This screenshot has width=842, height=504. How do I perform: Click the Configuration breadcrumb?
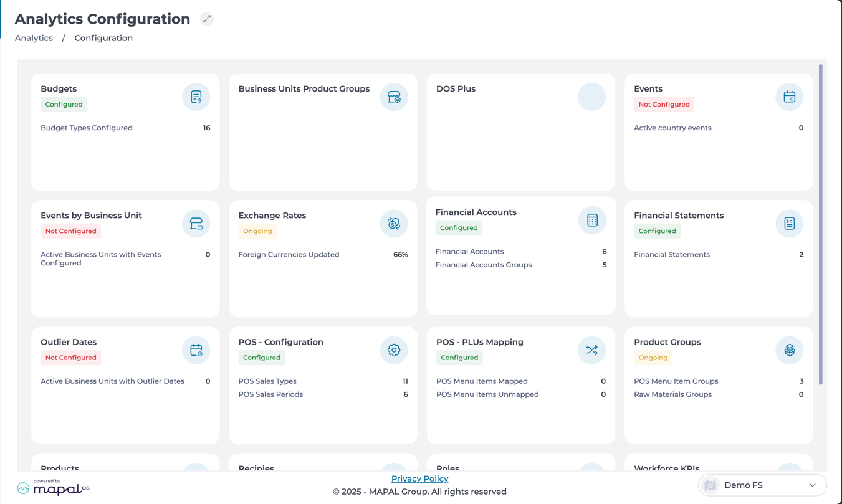click(103, 38)
